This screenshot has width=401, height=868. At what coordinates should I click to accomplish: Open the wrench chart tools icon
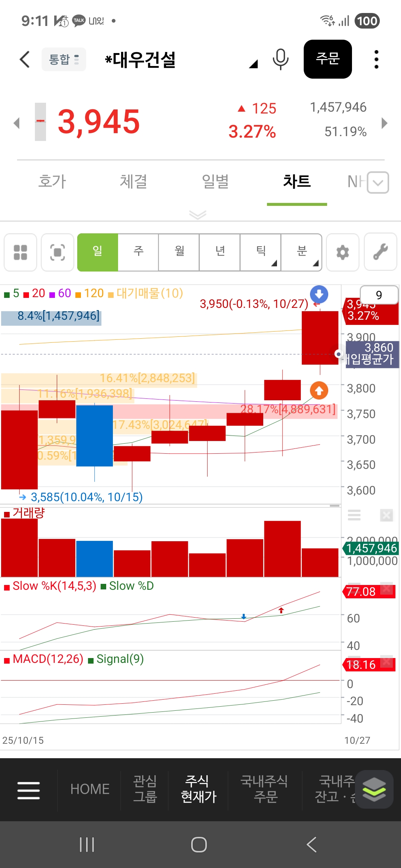coord(380,252)
